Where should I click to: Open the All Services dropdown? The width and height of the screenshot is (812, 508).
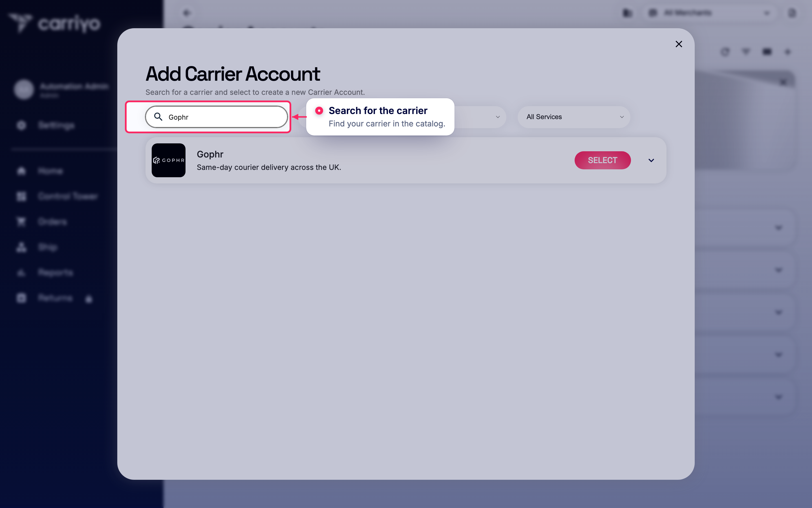[574, 117]
